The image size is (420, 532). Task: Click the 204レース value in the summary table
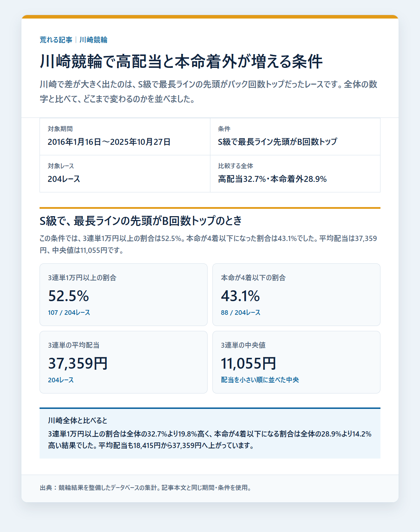64,179
